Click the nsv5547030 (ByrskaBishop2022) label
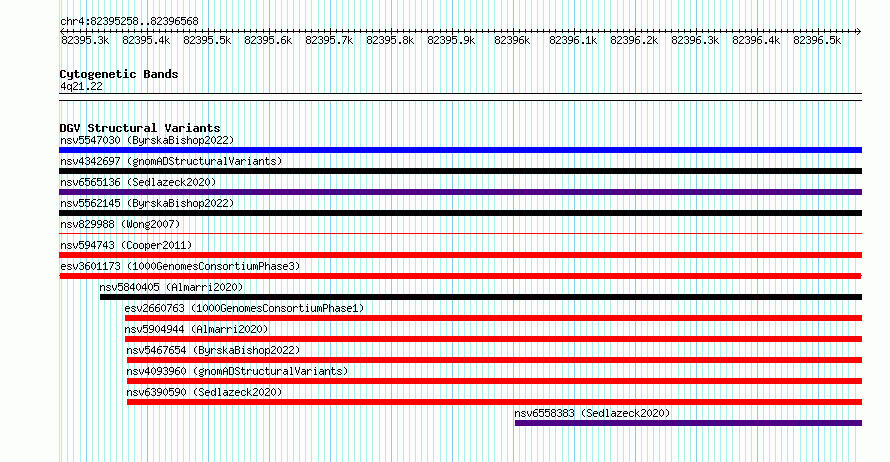This screenshot has width=890, height=462. (x=147, y=140)
